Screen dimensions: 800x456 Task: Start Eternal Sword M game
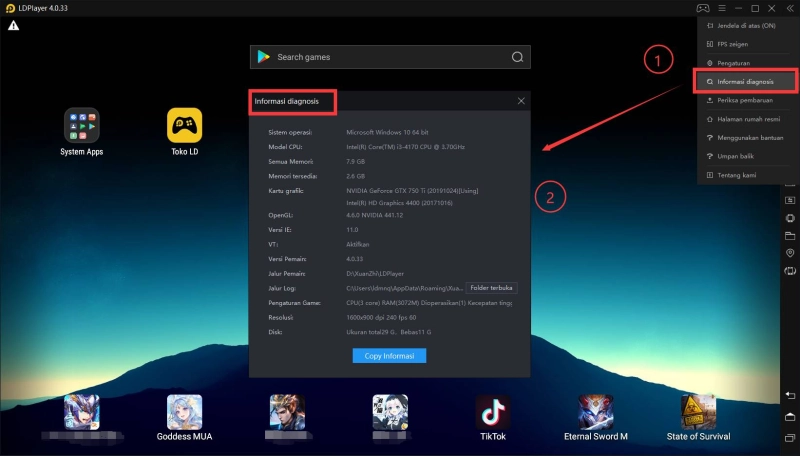click(x=595, y=412)
